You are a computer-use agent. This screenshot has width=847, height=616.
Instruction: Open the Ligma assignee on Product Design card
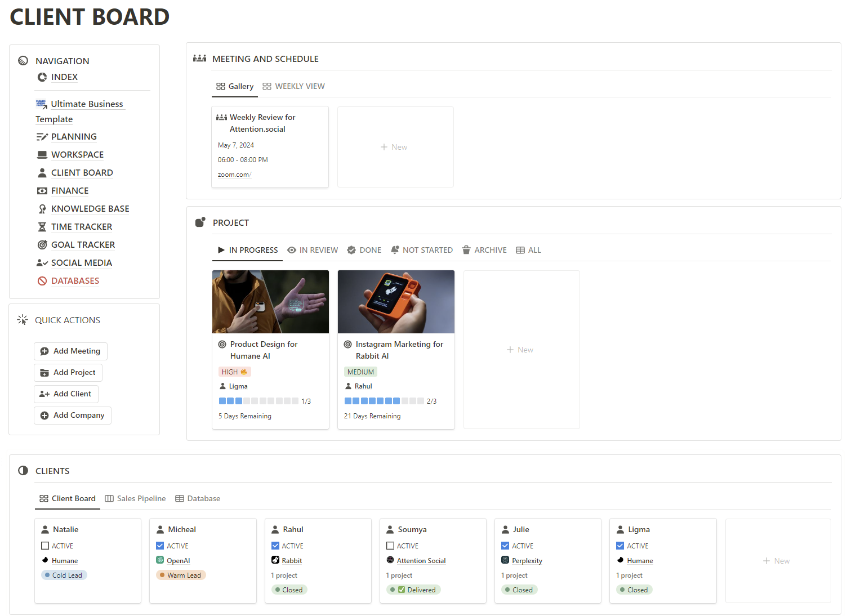[x=234, y=386]
